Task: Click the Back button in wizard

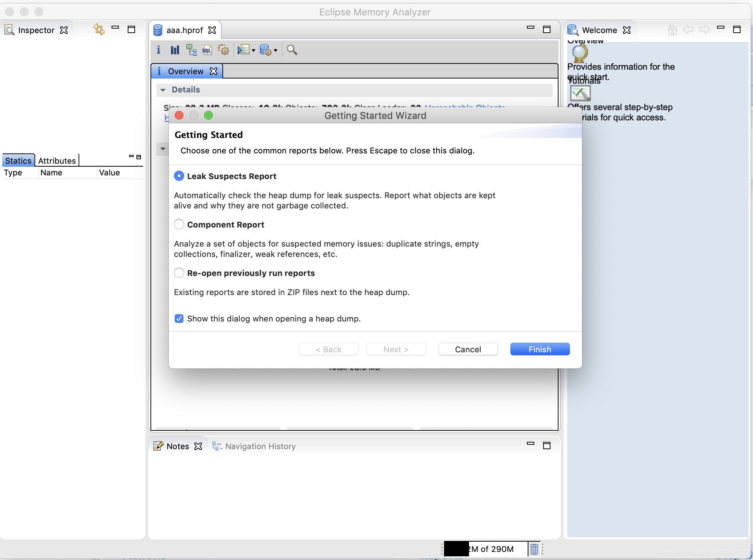Action: 328,349
